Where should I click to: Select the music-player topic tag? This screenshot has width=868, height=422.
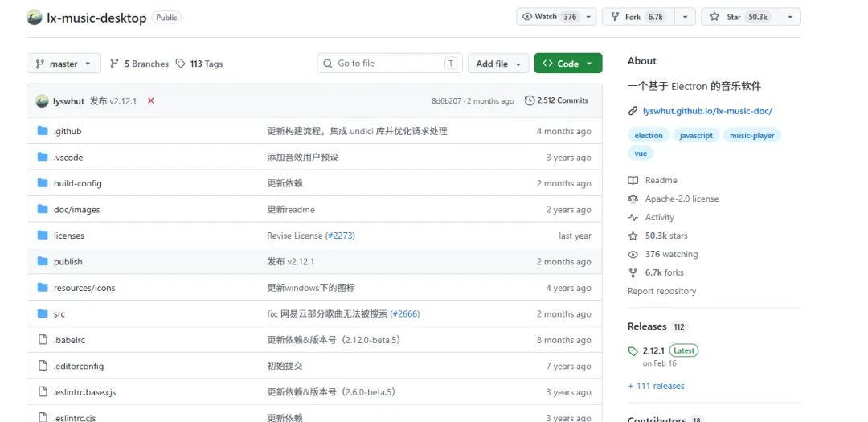pyautogui.click(x=751, y=136)
